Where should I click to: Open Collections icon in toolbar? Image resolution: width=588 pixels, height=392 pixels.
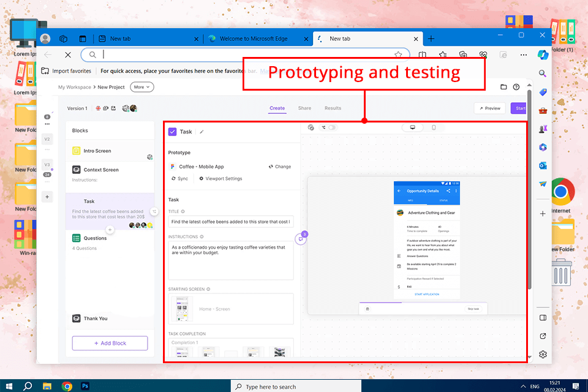463,55
